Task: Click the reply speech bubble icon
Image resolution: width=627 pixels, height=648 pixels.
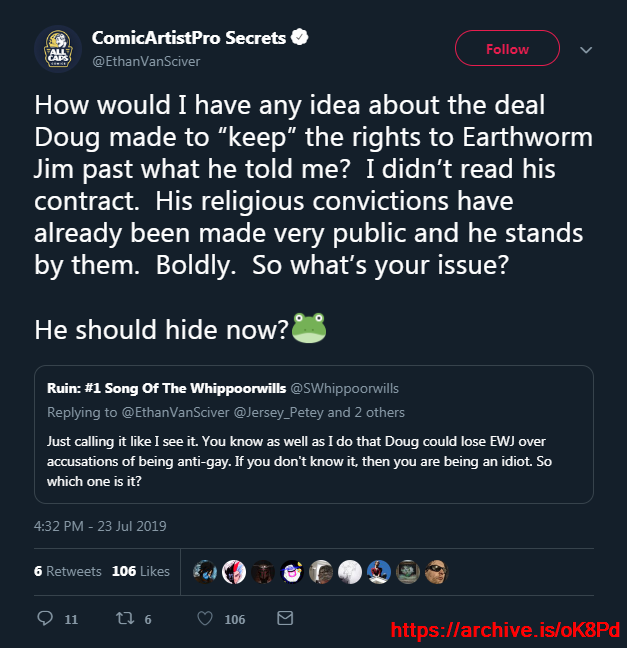Action: [45, 618]
